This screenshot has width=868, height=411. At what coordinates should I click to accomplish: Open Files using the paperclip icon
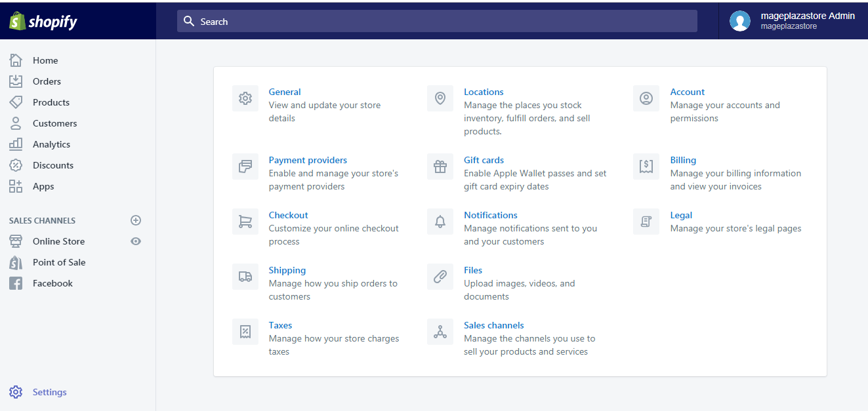[x=440, y=276]
